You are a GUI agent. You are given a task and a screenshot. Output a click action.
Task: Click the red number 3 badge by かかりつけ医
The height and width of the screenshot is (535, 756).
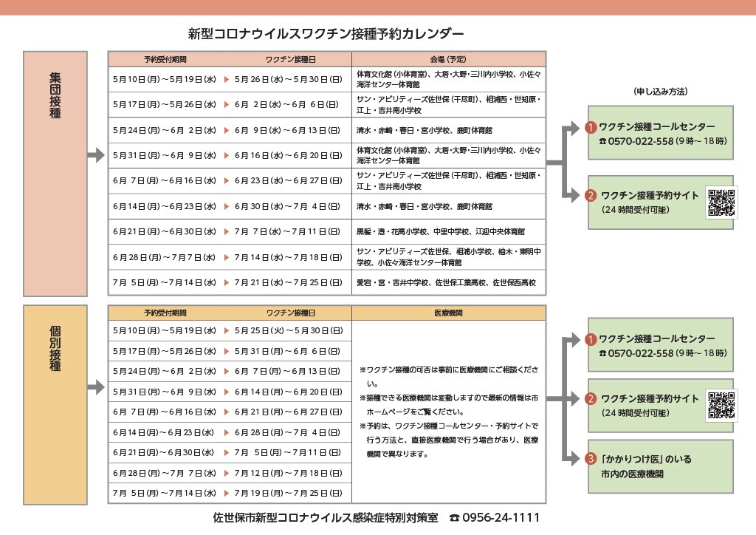(x=591, y=458)
